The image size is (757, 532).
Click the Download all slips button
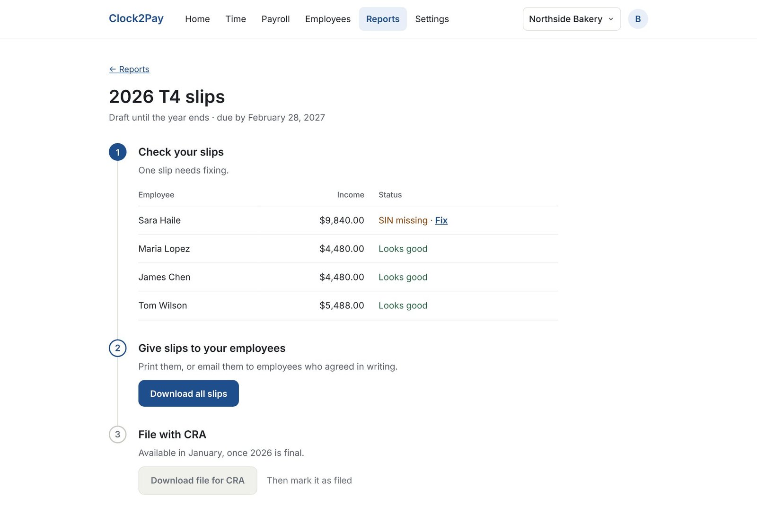pyautogui.click(x=188, y=393)
